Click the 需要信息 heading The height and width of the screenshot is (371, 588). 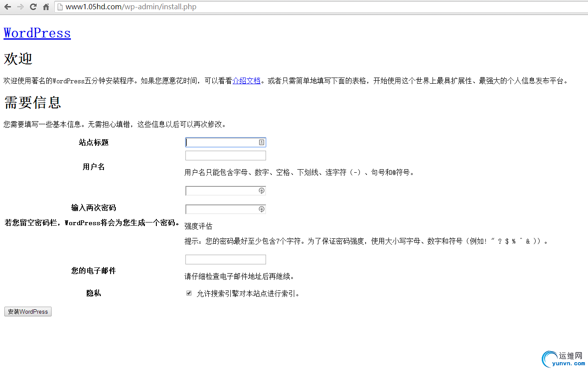coord(32,103)
